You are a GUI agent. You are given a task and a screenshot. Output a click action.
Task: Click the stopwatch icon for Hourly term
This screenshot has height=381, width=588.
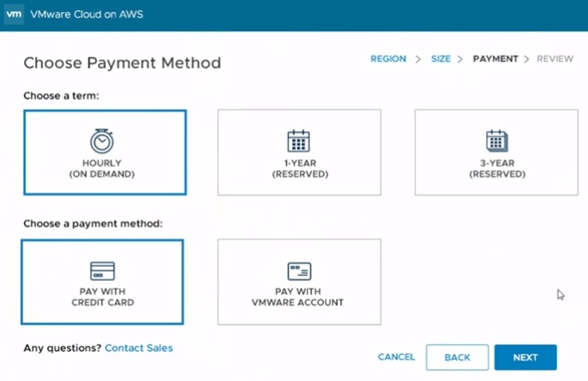point(102,141)
